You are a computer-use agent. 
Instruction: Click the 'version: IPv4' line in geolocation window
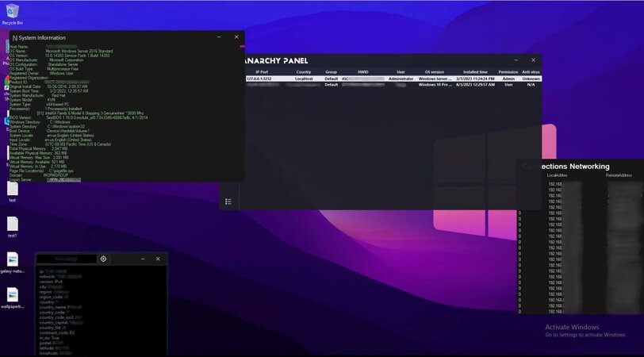[x=51, y=282]
